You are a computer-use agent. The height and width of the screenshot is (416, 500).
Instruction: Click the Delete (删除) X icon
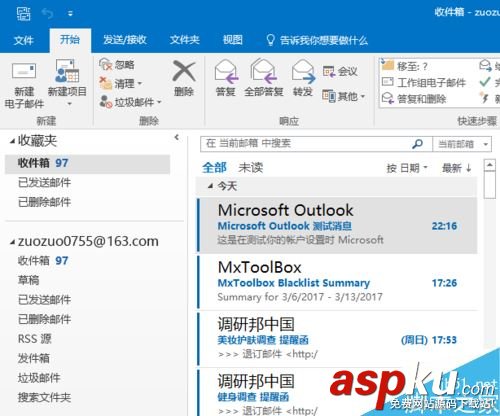tap(184, 71)
